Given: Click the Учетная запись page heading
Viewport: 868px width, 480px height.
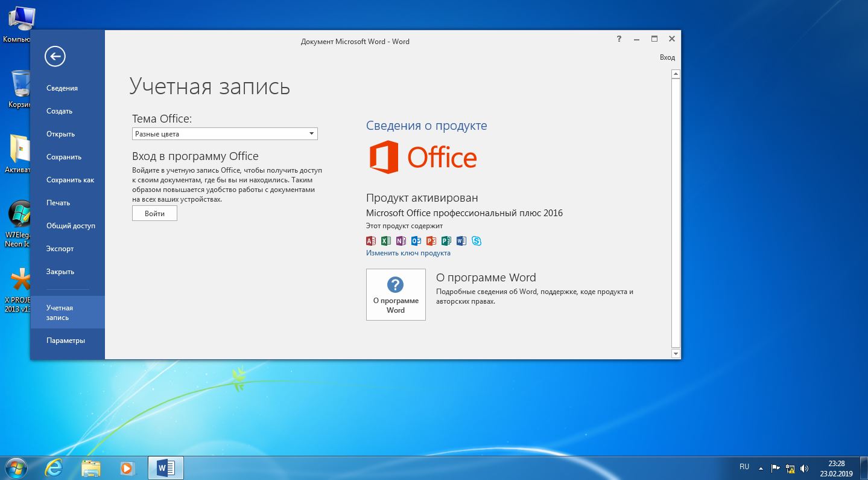Looking at the screenshot, I should [x=210, y=86].
